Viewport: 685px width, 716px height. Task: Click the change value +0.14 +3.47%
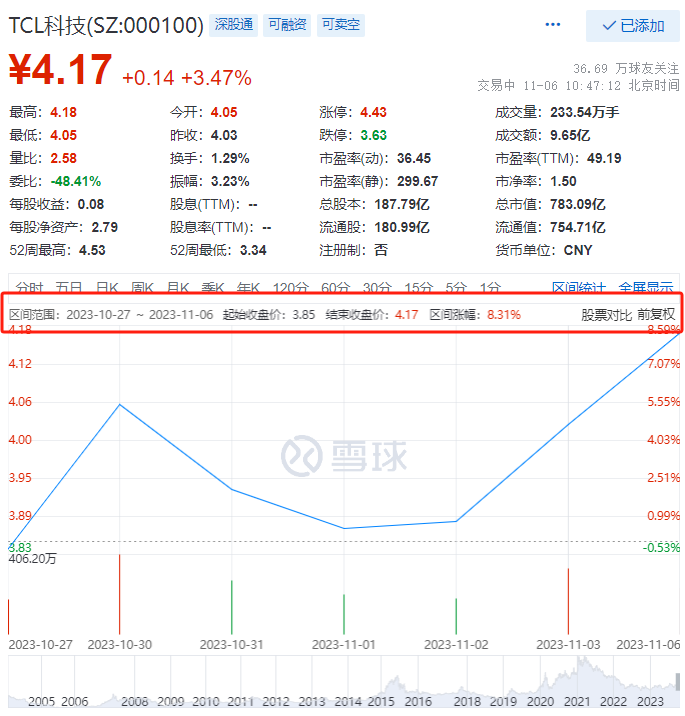click(x=187, y=78)
